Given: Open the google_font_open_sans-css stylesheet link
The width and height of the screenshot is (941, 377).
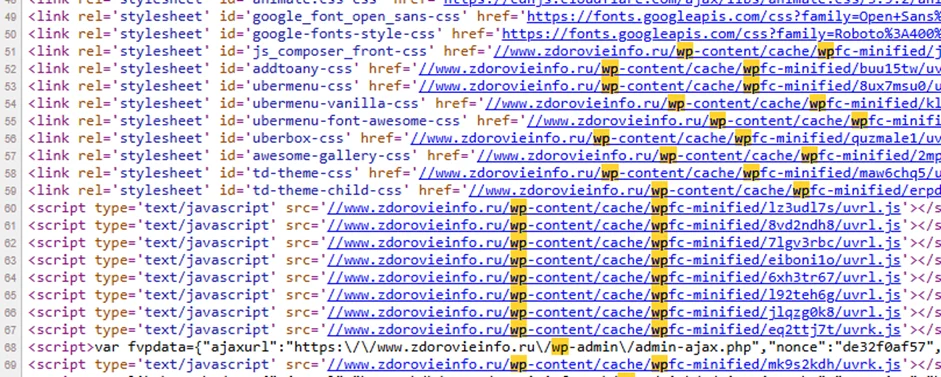Looking at the screenshot, I should pyautogui.click(x=733, y=16).
